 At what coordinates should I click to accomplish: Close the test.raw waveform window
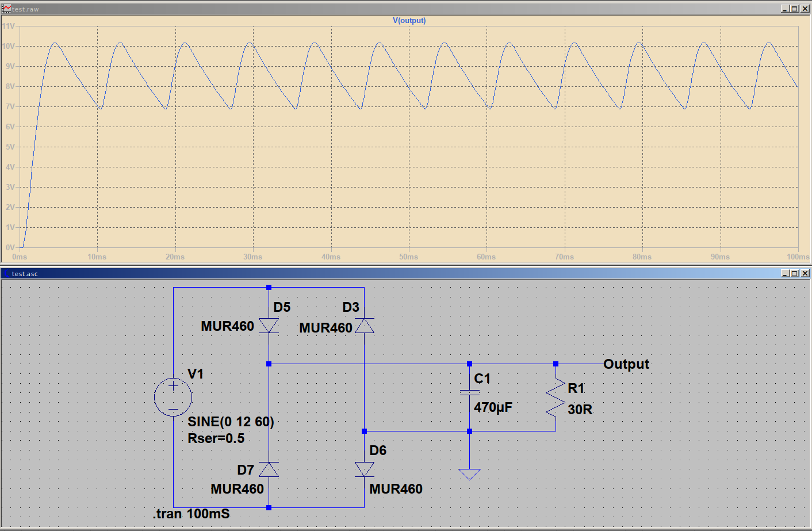[805, 9]
